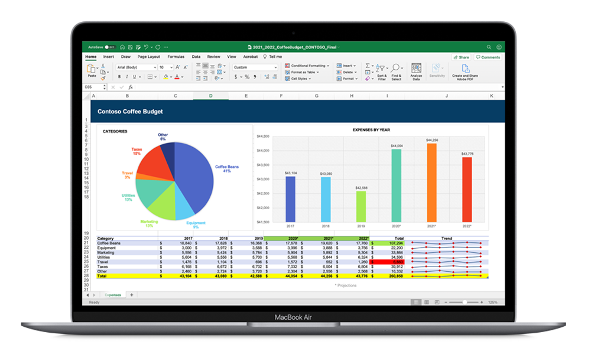This screenshot has height=364, width=591.
Task: Click the Name Box showing D35
Action: [95, 87]
